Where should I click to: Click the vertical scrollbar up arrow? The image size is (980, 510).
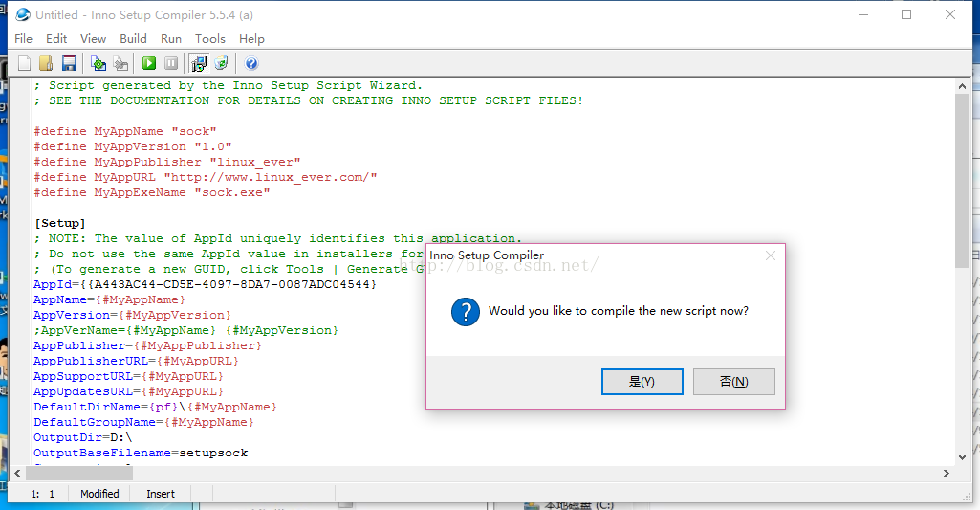click(x=962, y=86)
